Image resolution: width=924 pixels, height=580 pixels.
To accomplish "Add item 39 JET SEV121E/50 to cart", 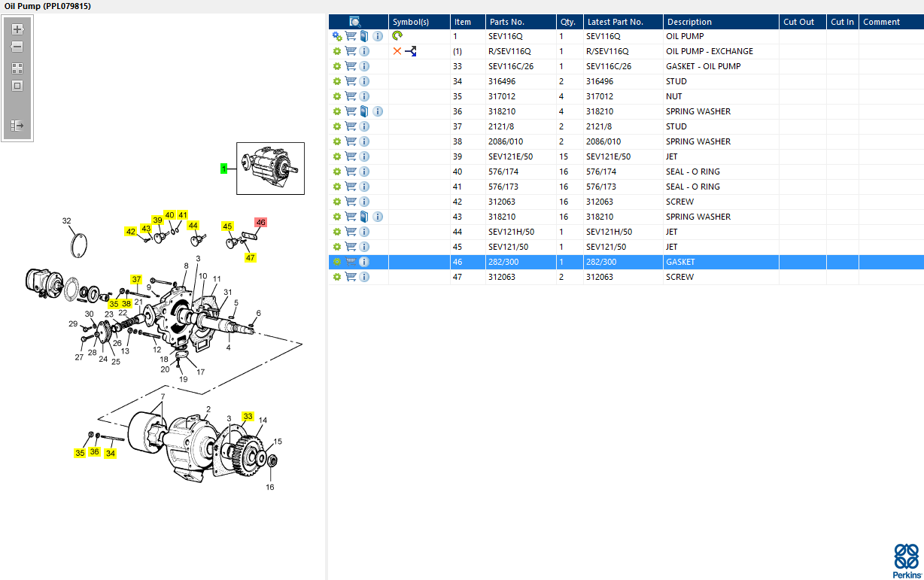I will point(351,156).
